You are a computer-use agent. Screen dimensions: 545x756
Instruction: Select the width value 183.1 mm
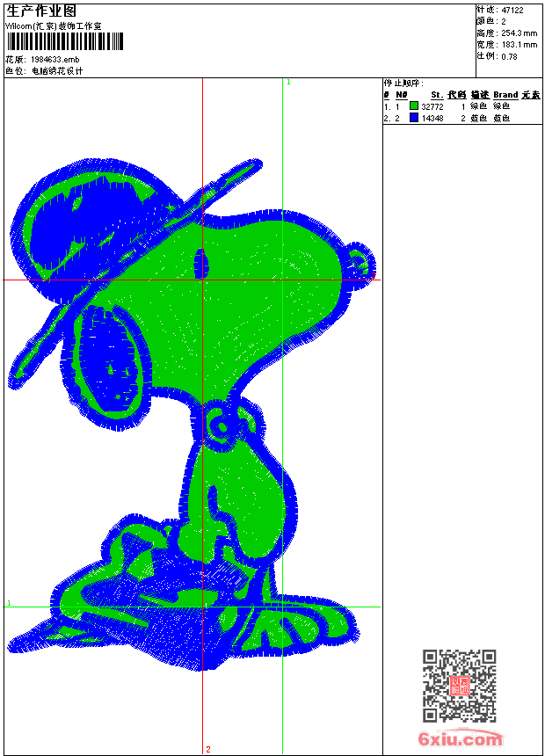tap(519, 45)
